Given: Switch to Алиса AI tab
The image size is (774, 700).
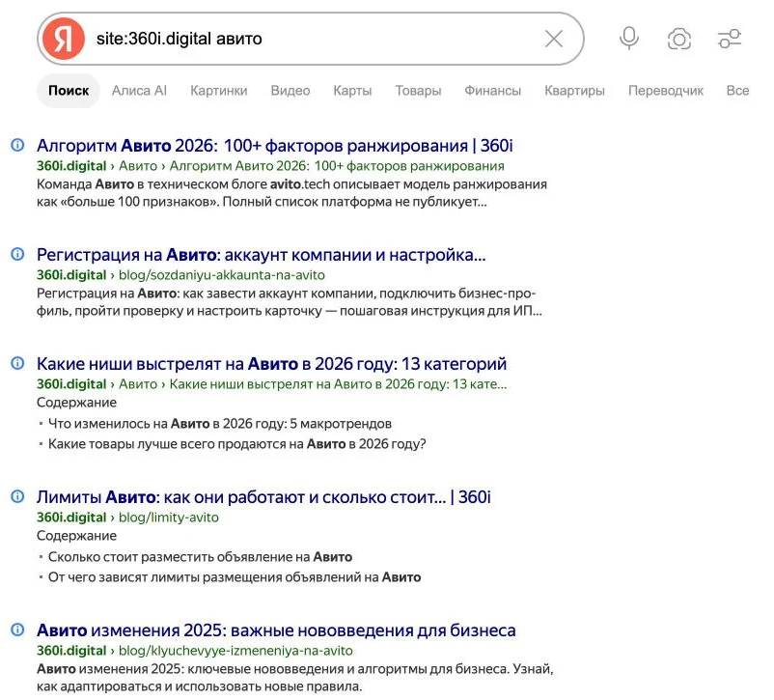Looking at the screenshot, I should 139,91.
